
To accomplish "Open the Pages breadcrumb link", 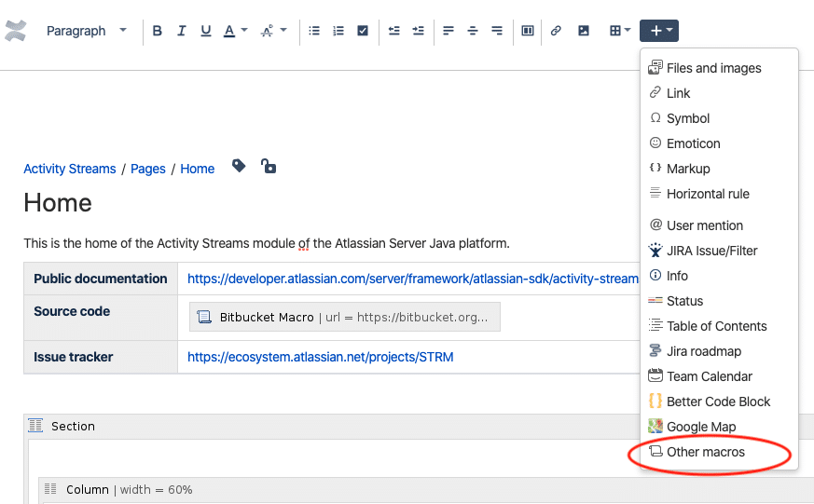I will [148, 169].
